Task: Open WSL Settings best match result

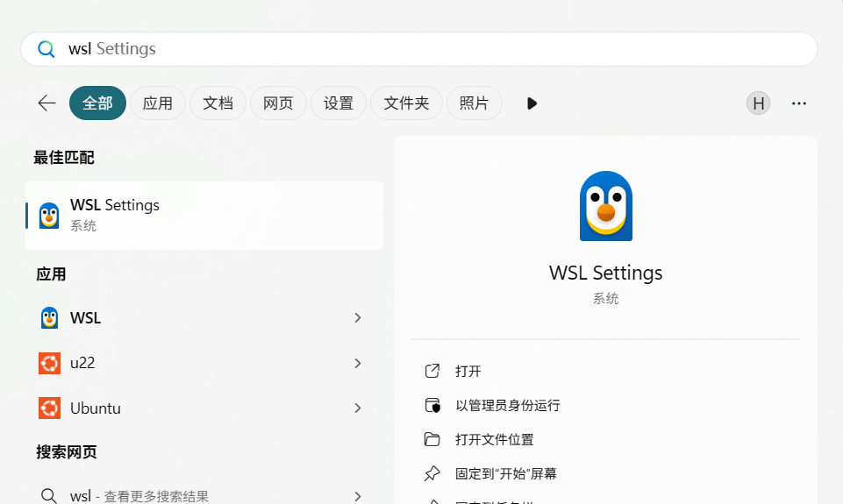Action: click(x=204, y=216)
